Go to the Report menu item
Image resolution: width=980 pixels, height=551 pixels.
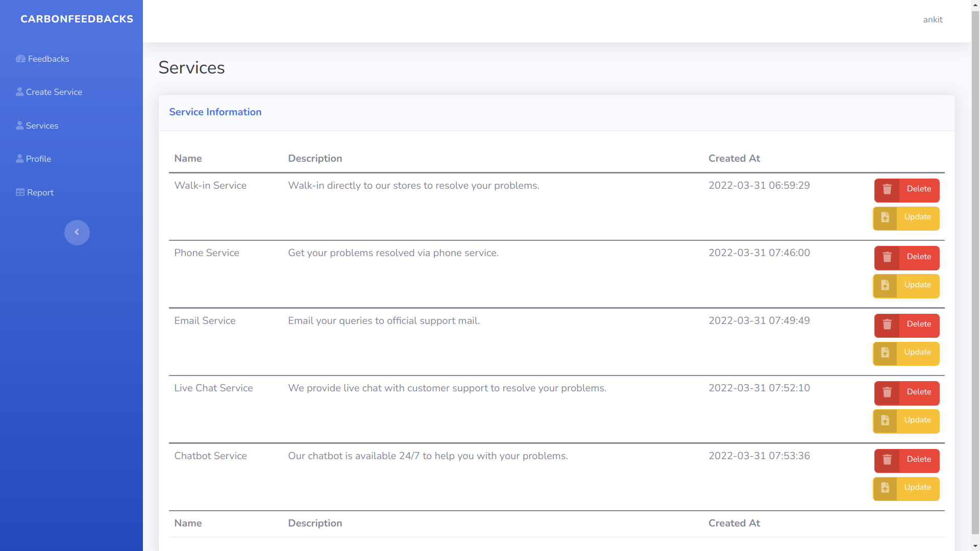point(40,192)
